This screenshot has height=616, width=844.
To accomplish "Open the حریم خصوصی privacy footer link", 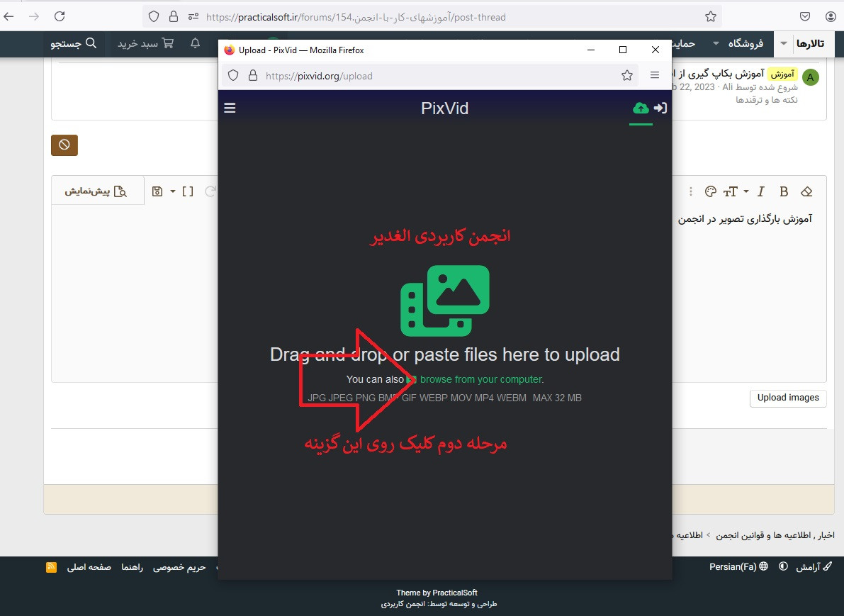I will click(179, 567).
